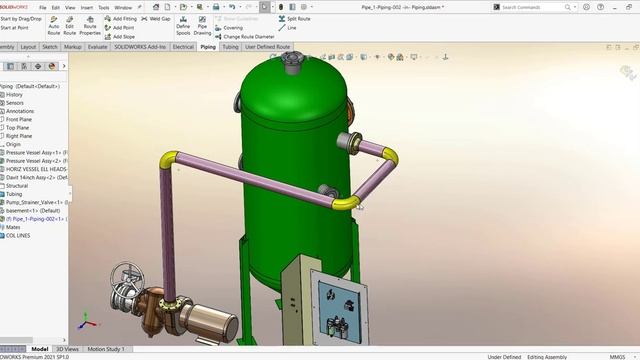Click the New document icon
The image size is (640, 360).
coord(167,7)
